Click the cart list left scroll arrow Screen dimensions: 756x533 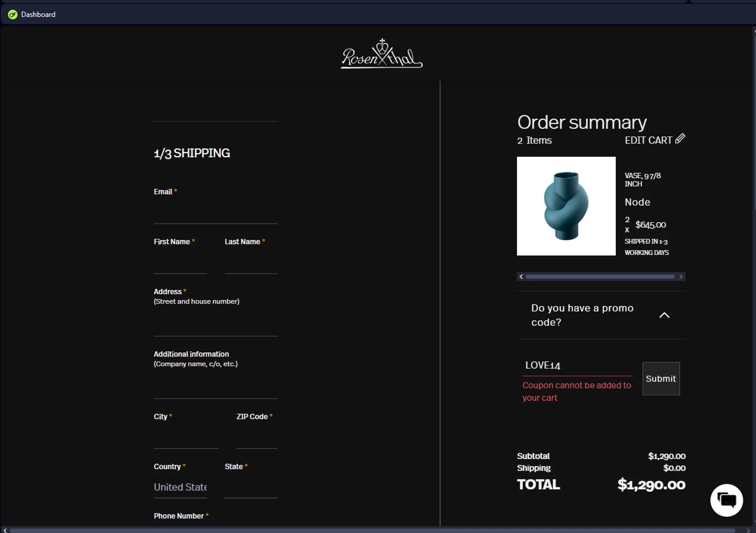[x=521, y=277]
